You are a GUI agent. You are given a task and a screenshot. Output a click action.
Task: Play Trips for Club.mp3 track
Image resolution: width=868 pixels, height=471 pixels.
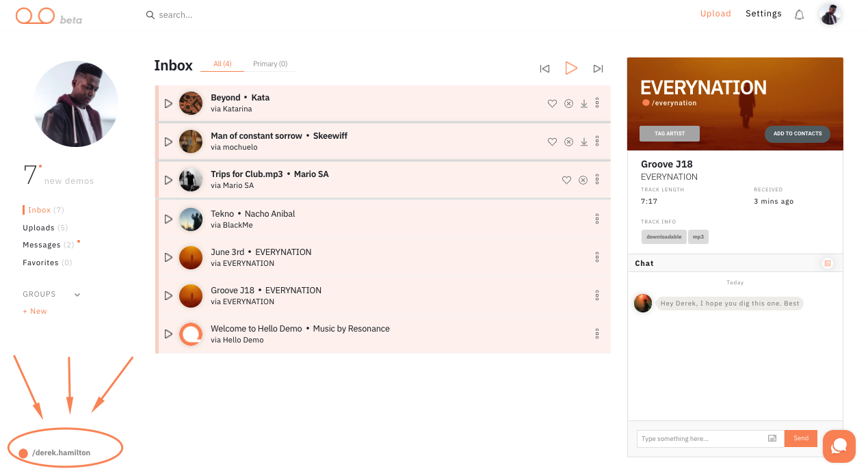tap(168, 180)
